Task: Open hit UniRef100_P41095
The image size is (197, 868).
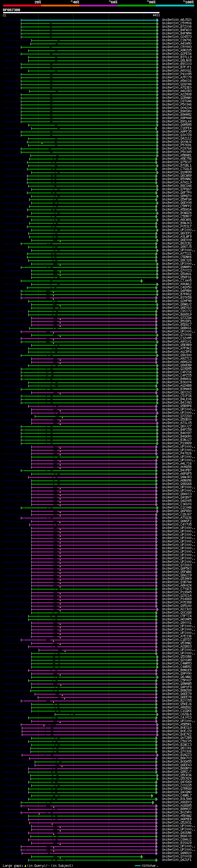Action: pyautogui.click(x=177, y=74)
